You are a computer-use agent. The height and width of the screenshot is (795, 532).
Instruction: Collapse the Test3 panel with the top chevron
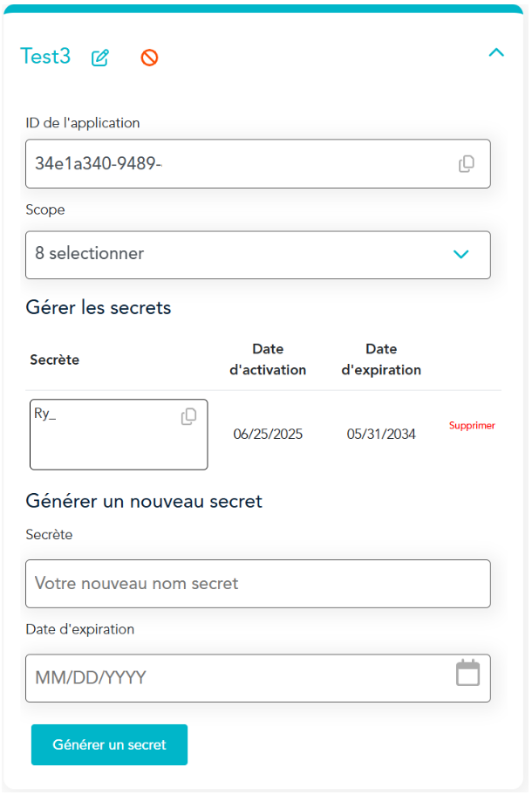pyautogui.click(x=496, y=53)
